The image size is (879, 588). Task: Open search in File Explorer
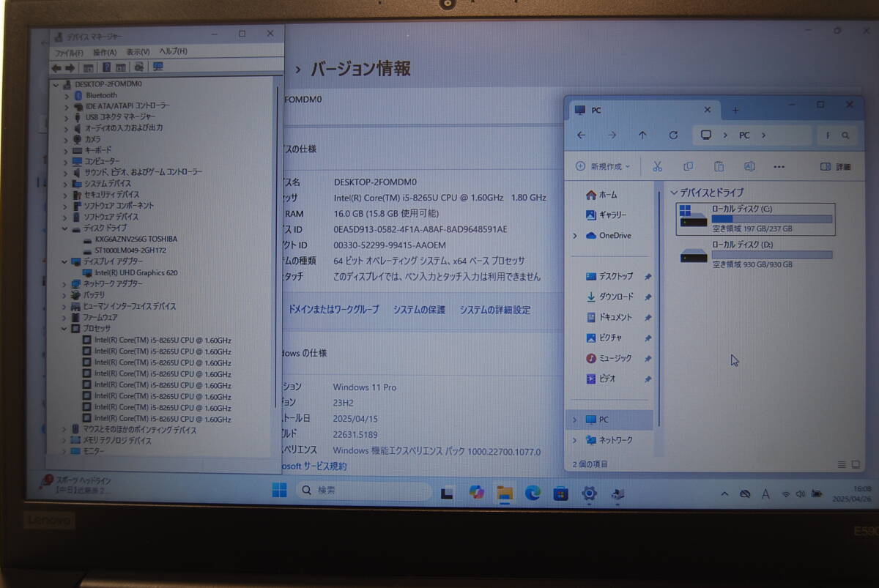(845, 135)
